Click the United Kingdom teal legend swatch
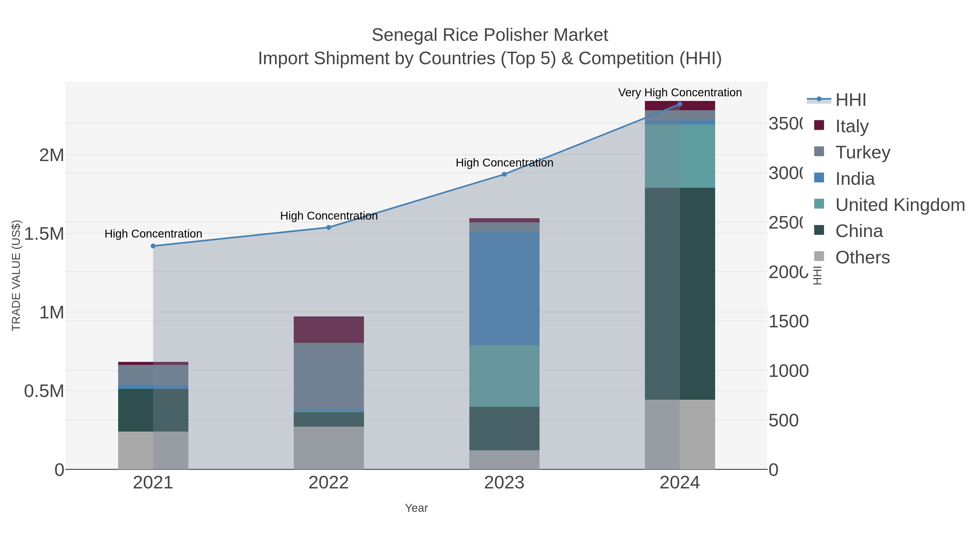The image size is (980, 551). coord(819,204)
